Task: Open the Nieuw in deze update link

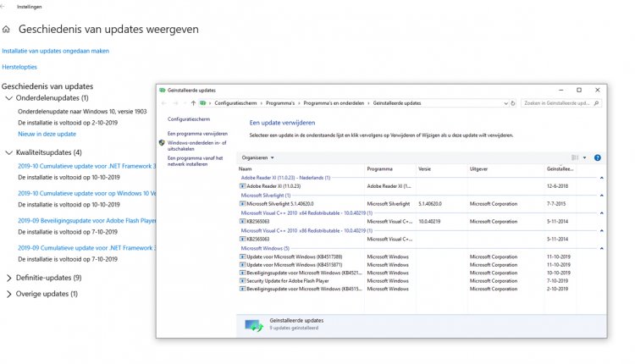Action: coord(47,134)
